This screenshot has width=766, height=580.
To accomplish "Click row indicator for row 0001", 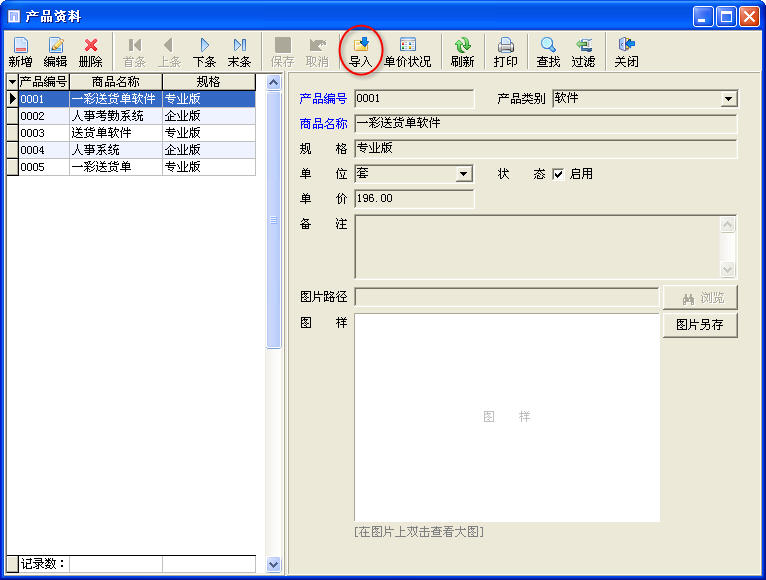I will tap(12, 99).
